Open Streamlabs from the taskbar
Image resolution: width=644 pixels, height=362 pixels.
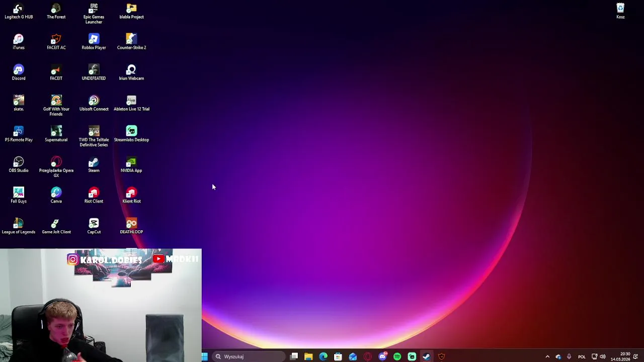(412, 356)
